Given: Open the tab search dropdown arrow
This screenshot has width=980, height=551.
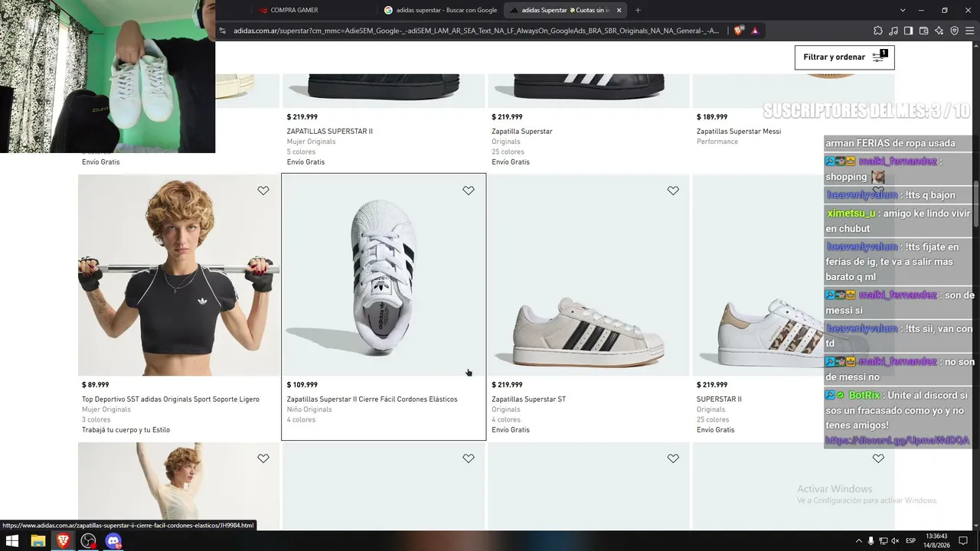Looking at the screenshot, I should click(x=903, y=10).
